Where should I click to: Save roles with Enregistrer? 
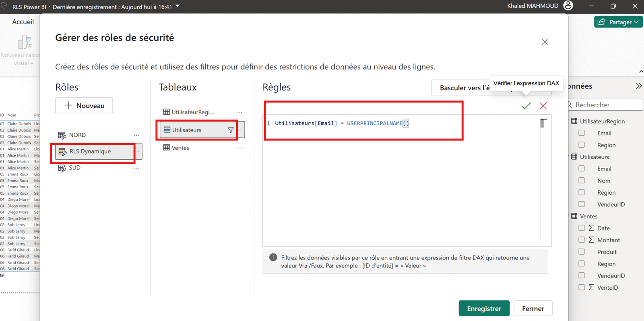(484, 309)
